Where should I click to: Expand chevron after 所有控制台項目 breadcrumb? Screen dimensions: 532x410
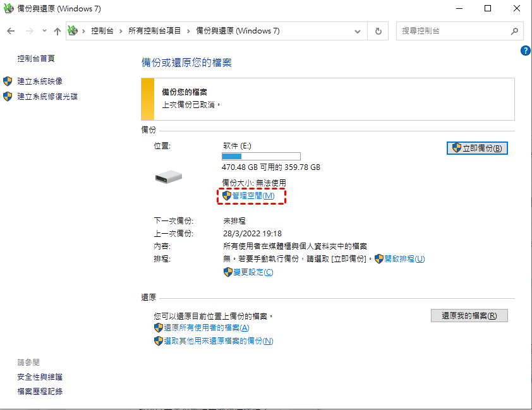pyautogui.click(x=188, y=31)
